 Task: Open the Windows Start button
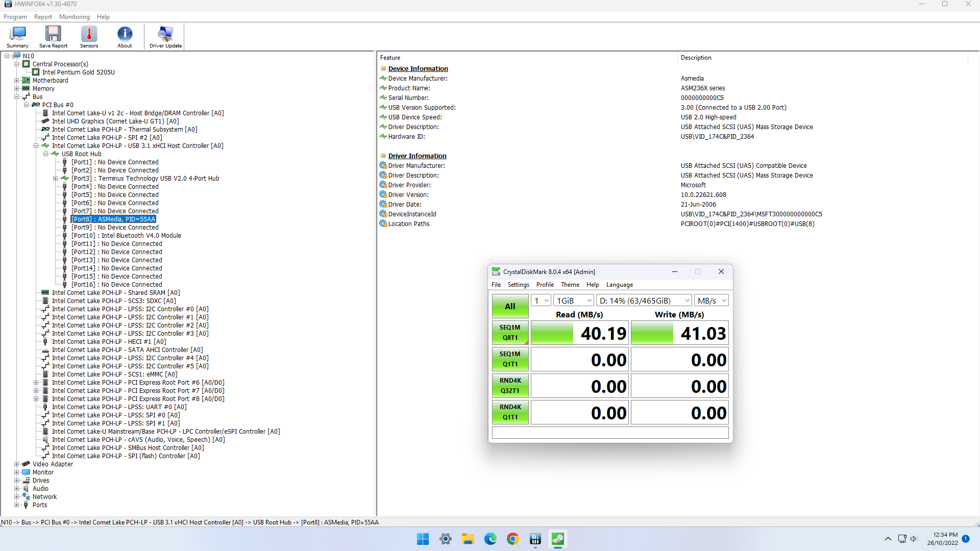click(x=423, y=539)
